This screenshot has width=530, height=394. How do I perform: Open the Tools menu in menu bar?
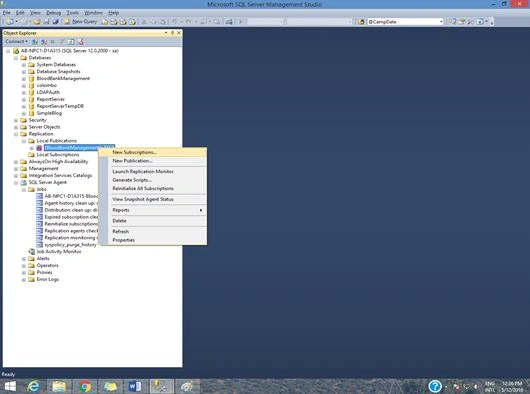coord(72,13)
